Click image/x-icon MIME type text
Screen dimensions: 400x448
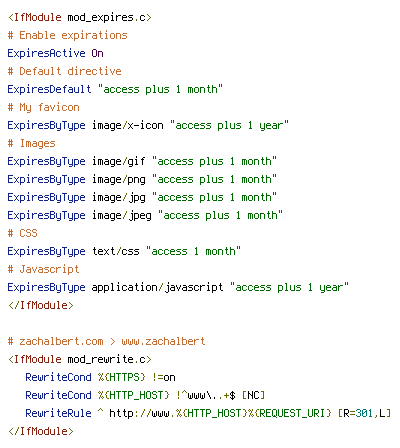click(128, 125)
